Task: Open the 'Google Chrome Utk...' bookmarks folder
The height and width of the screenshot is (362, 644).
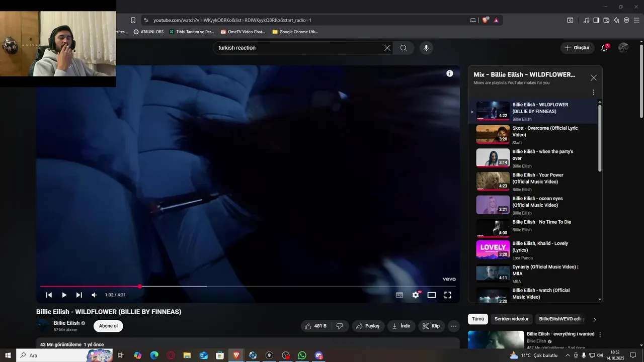Action: (x=295, y=32)
